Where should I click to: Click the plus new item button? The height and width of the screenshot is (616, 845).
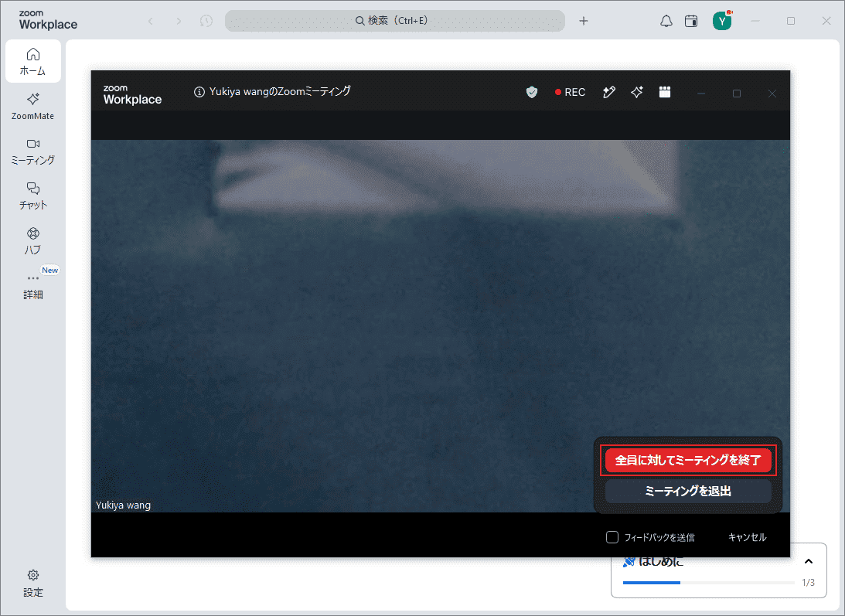pos(583,21)
